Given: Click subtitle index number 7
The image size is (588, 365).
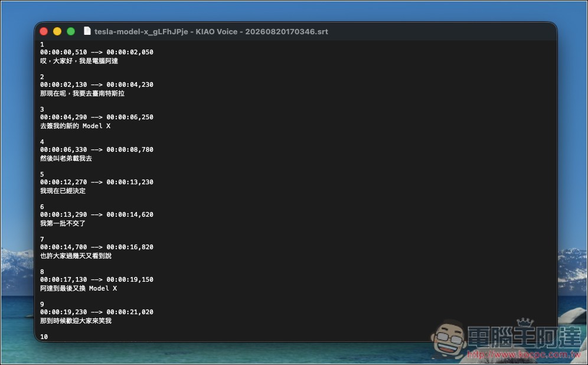Looking at the screenshot, I should 42,239.
